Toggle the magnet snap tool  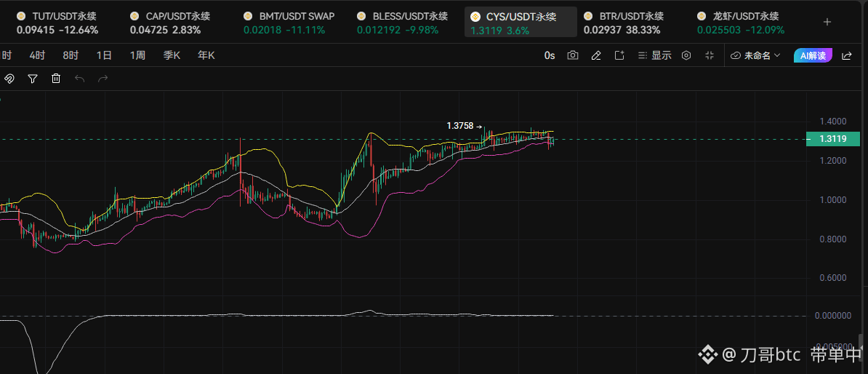(x=9, y=79)
